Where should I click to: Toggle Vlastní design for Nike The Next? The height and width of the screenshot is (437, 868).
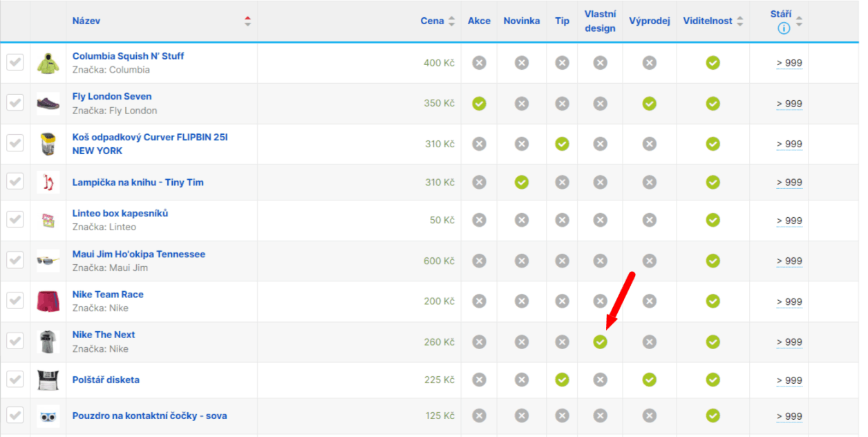click(x=600, y=342)
